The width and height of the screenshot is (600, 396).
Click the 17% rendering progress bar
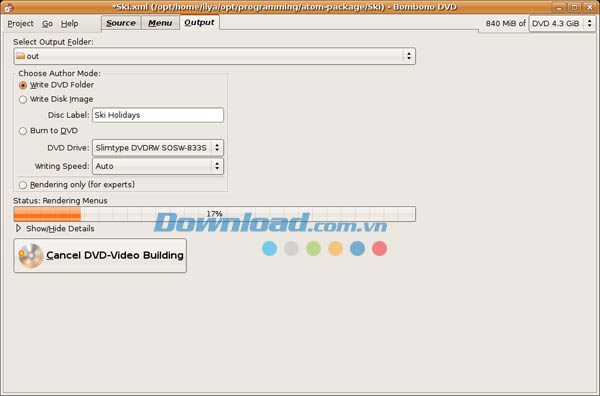pos(215,214)
